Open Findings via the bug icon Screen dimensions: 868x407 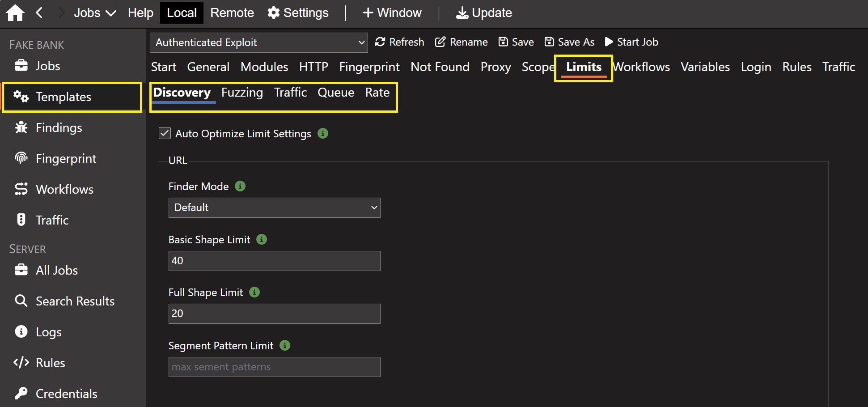click(x=21, y=127)
